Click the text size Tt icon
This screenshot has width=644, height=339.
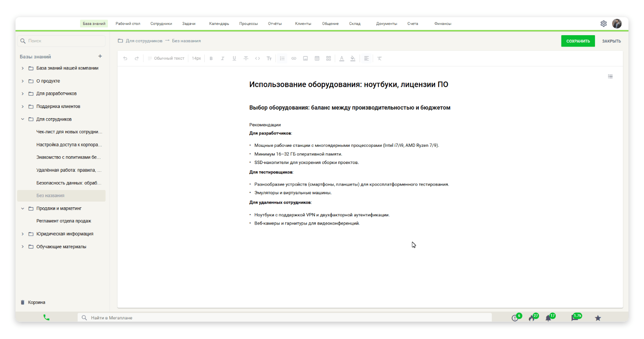(x=269, y=58)
